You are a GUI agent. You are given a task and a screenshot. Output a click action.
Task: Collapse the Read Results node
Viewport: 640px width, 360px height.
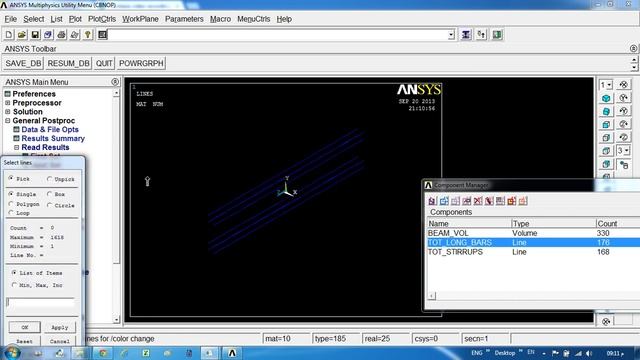[16, 147]
